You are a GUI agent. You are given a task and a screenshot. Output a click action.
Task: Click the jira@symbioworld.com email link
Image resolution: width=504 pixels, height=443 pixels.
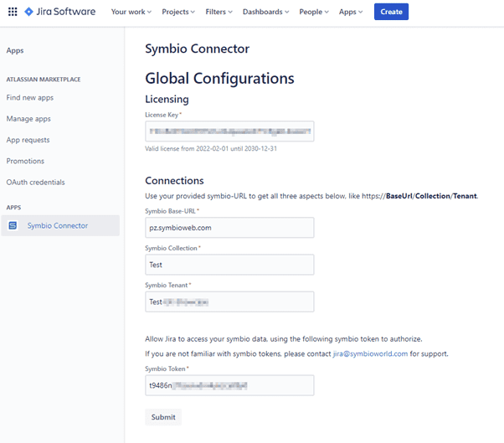tap(370, 353)
